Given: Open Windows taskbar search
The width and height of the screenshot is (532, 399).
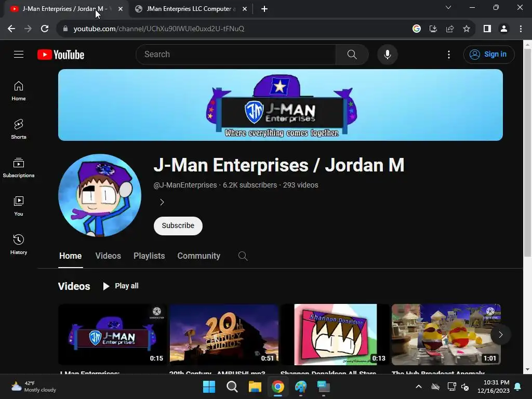Looking at the screenshot, I should pos(232,387).
